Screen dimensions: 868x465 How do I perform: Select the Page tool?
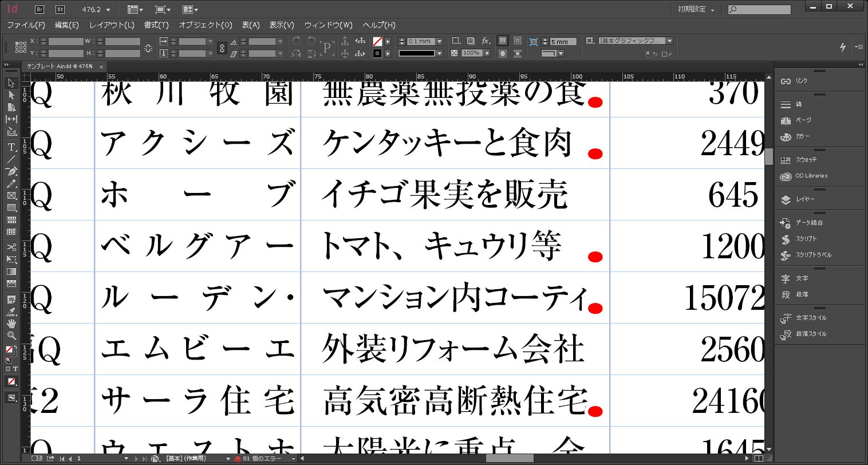pos(11,107)
